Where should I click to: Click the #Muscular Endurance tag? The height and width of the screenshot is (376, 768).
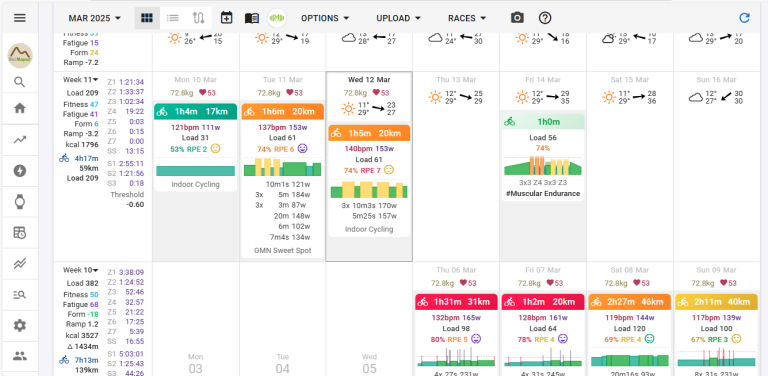click(x=543, y=193)
